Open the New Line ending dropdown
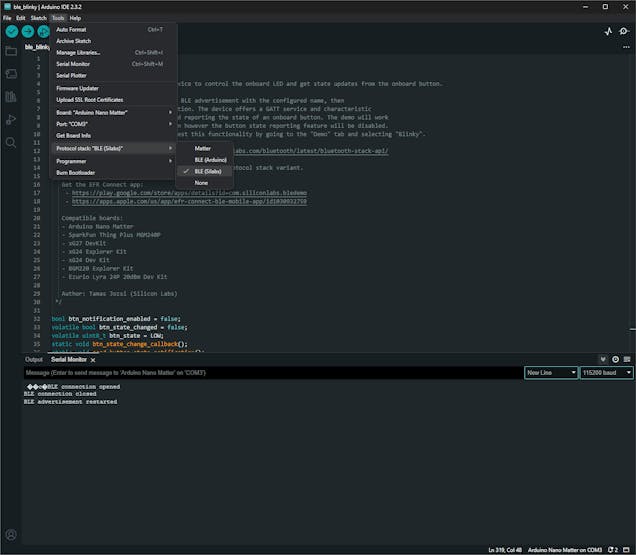 pyautogui.click(x=551, y=372)
